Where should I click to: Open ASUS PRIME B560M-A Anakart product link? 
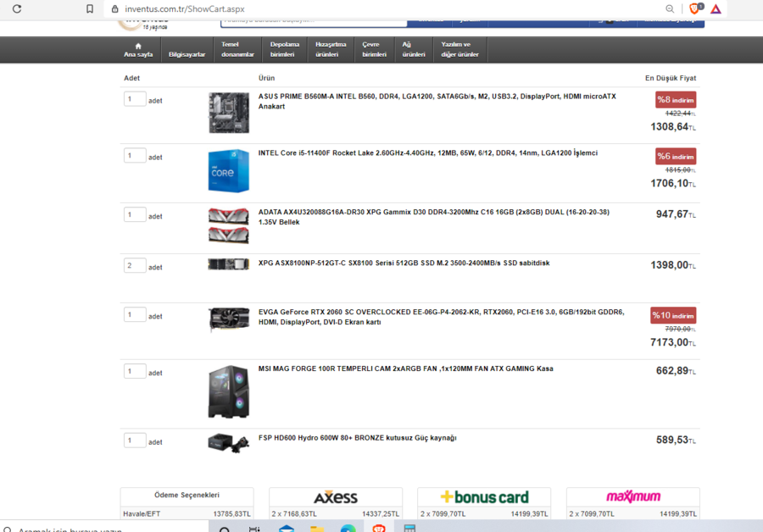point(437,101)
